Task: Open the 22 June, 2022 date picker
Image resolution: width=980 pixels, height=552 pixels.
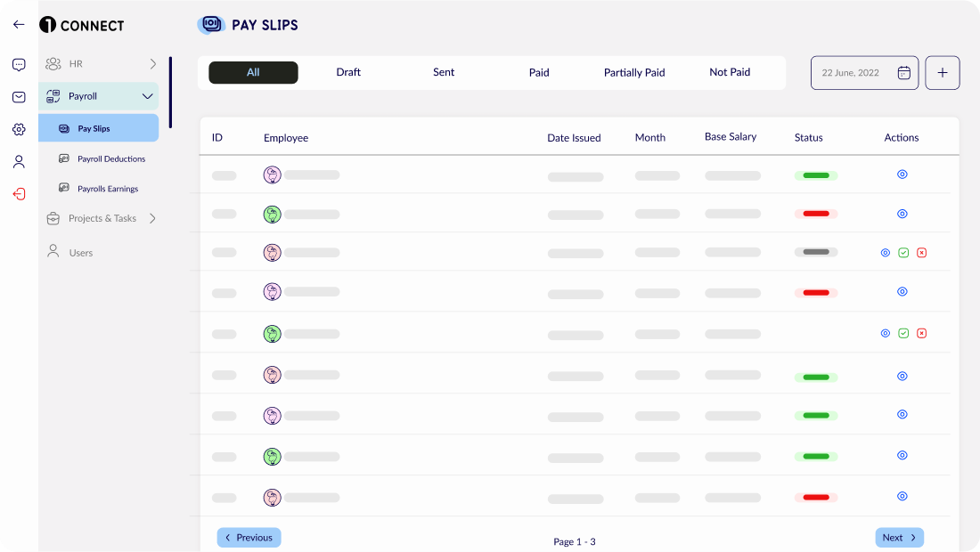Action: tap(864, 72)
